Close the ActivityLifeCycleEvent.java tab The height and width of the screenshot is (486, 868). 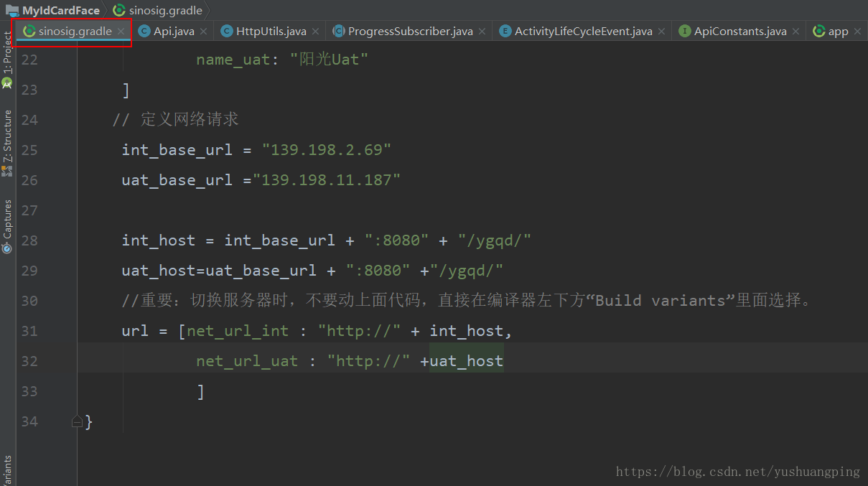click(x=662, y=32)
